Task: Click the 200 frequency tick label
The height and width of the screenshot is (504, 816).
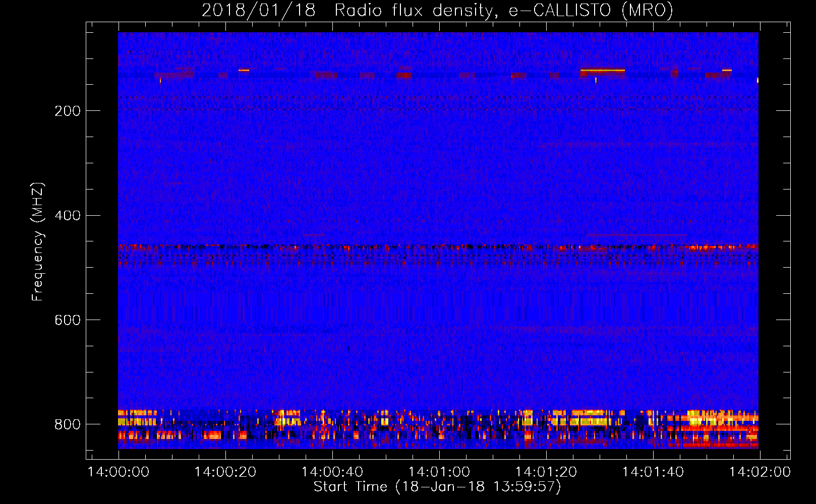Action: (68, 111)
